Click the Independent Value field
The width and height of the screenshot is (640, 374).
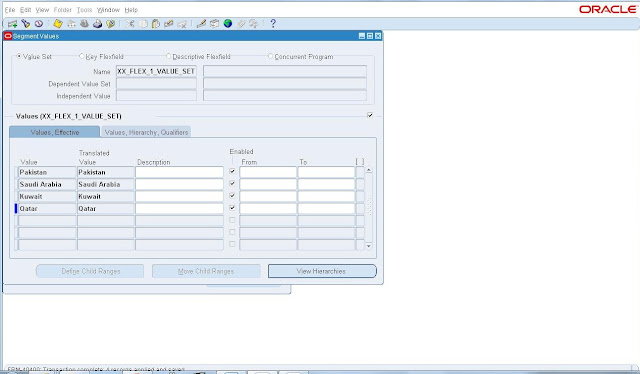click(x=156, y=96)
